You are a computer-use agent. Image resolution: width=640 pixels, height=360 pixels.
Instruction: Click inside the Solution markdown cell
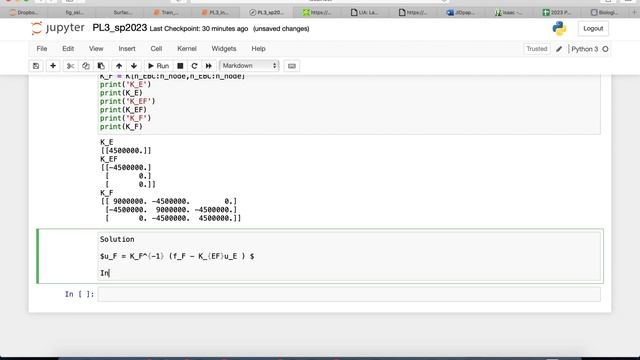coord(349,256)
